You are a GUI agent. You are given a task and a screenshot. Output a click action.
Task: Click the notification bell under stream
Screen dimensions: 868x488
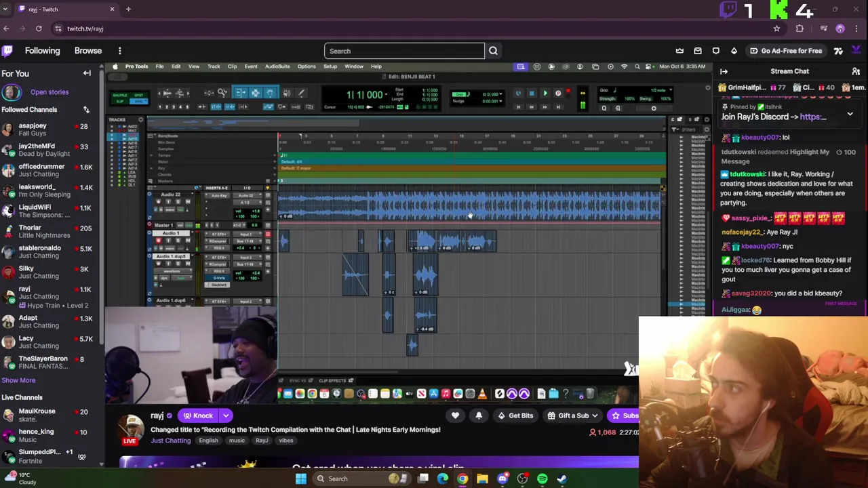pos(479,415)
